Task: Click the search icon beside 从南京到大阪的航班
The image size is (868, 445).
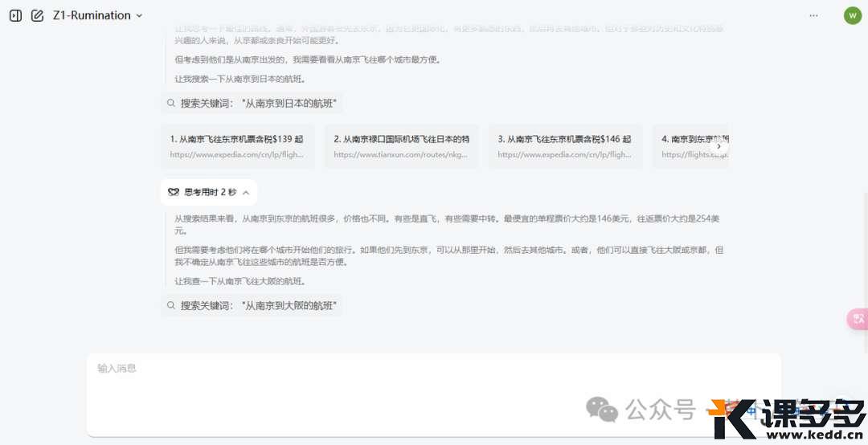Action: (171, 305)
